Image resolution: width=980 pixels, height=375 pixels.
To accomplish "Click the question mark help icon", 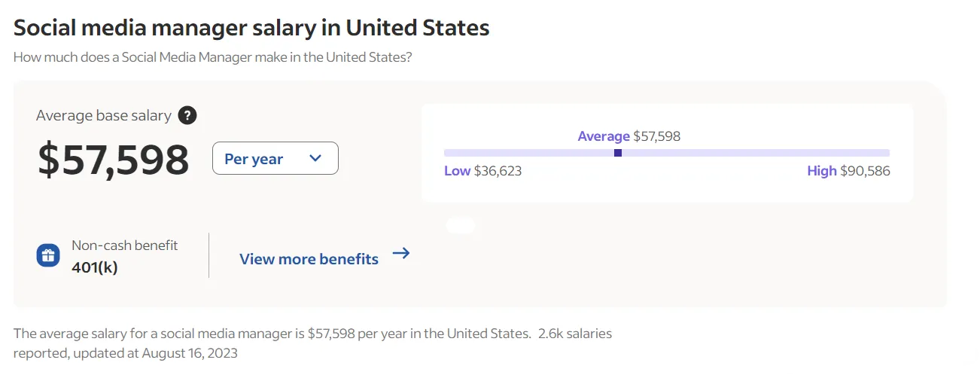I will click(188, 116).
